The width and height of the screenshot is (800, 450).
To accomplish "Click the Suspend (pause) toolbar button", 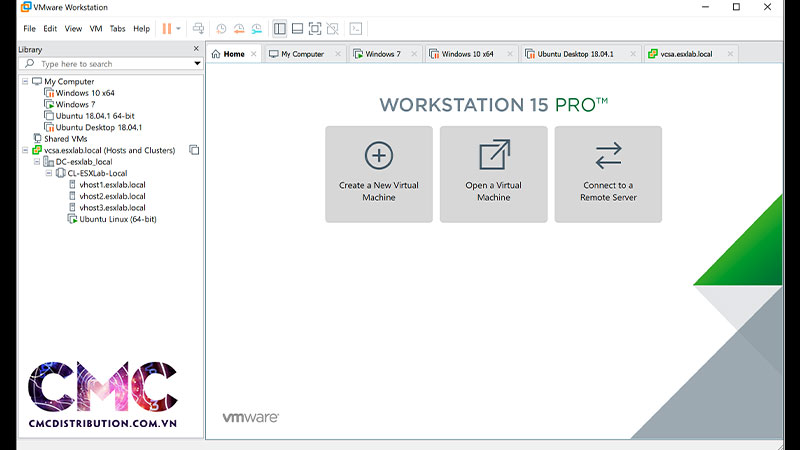I will [x=167, y=29].
